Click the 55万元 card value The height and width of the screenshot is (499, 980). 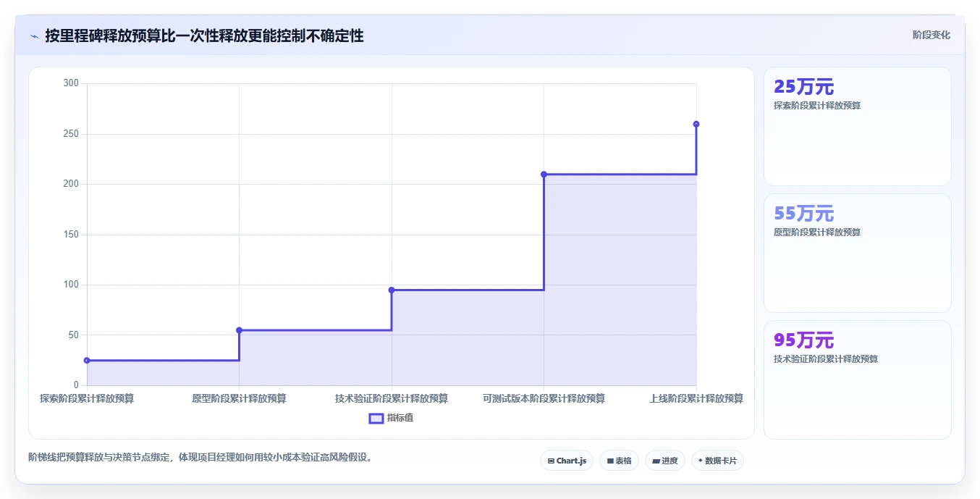coord(803,214)
